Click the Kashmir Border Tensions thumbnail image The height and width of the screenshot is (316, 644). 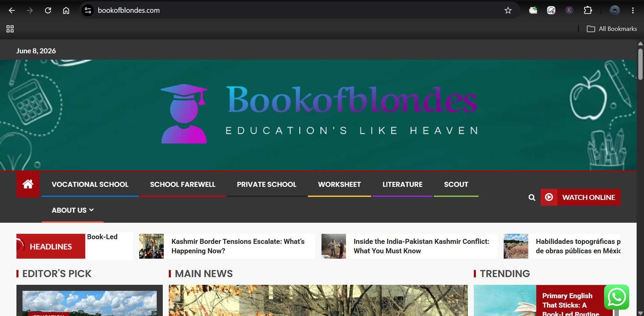[151, 246]
